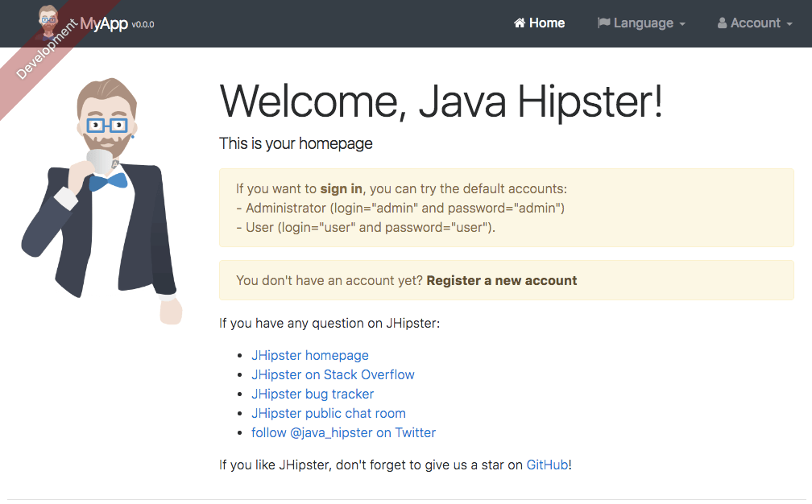Screen dimensions: 812x504
Task: Open JHipster on Stack Overflow link
Action: point(333,374)
